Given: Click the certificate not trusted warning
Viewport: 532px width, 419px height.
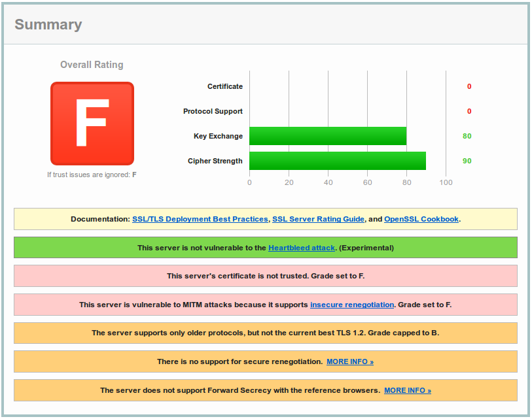Looking at the screenshot, I should coord(266,276).
